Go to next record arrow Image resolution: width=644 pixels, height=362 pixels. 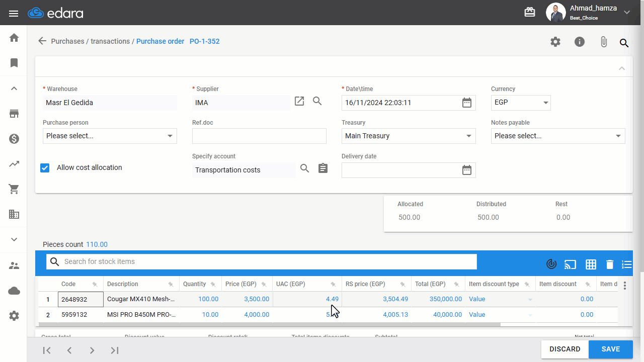[x=92, y=350]
